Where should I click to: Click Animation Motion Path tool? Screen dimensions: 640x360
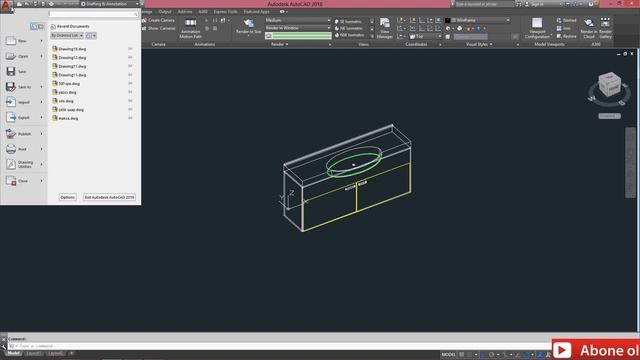point(190,28)
